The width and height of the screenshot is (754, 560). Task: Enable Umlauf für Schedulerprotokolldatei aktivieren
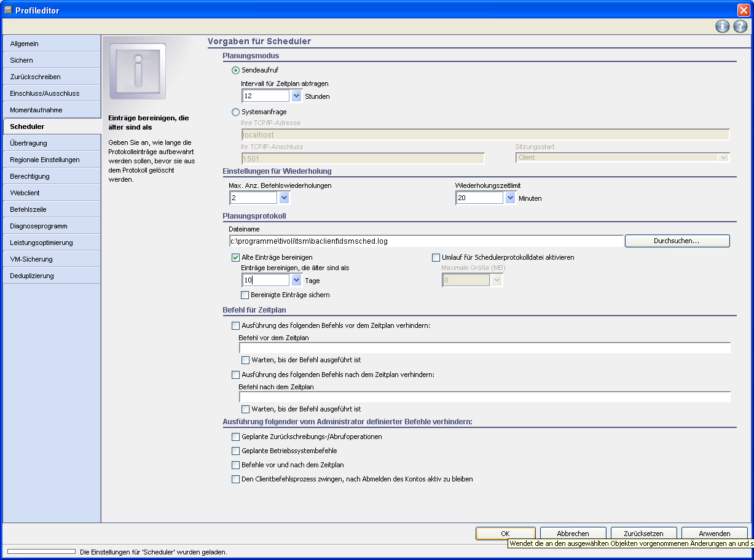point(436,257)
